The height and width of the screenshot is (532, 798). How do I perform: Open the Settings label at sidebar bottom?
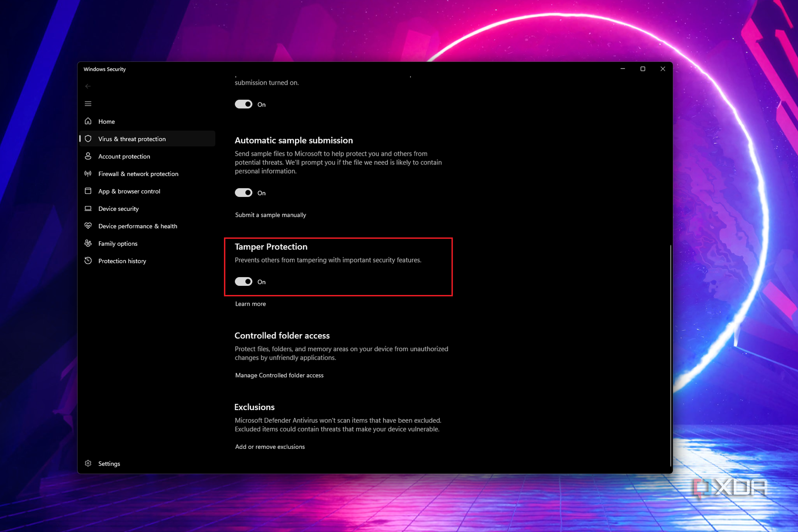[109, 463]
